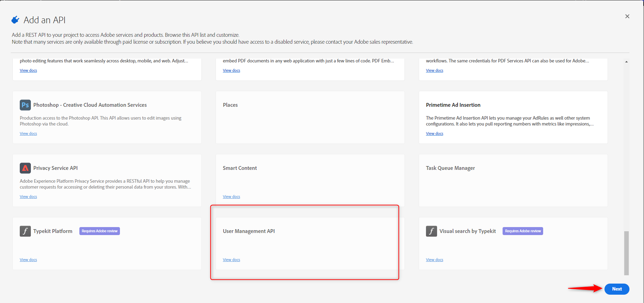Open View docs under PDF Services credentials card
The width and height of the screenshot is (644, 303).
[434, 70]
